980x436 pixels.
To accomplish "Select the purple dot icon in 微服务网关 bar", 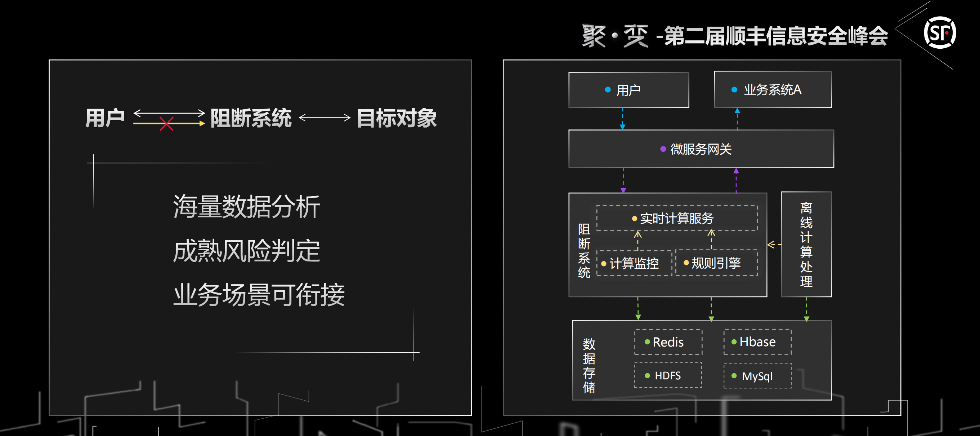I will click(x=662, y=149).
